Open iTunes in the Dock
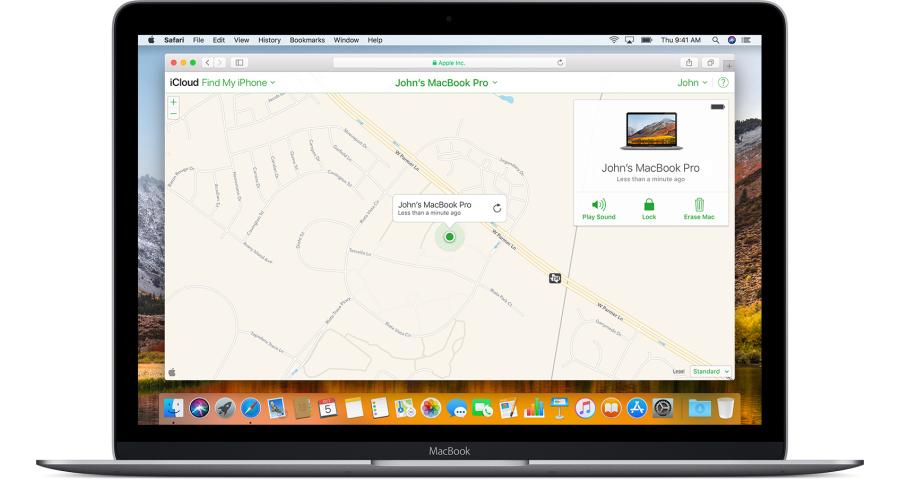 click(585, 408)
